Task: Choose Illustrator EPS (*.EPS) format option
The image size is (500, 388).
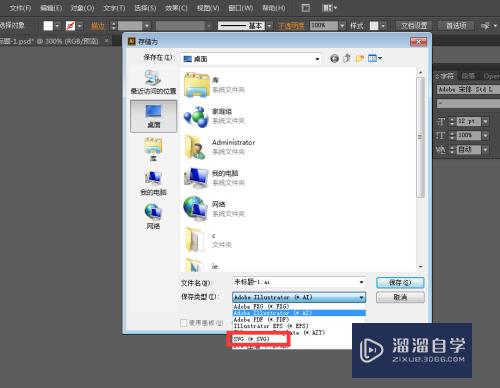Action: coord(299,326)
